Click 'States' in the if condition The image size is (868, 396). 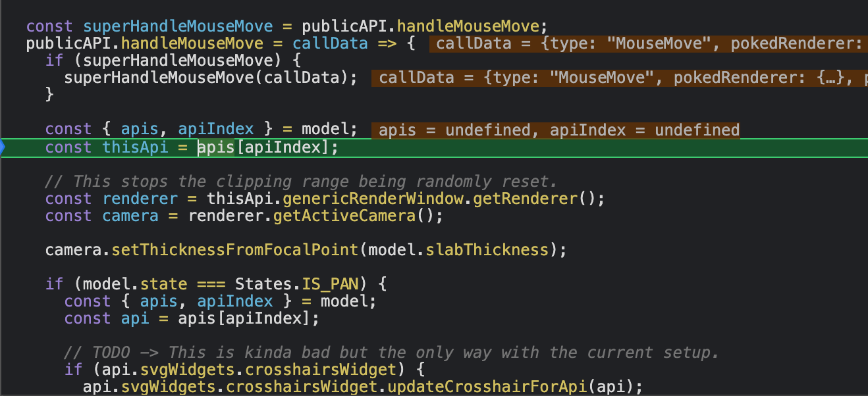263,284
